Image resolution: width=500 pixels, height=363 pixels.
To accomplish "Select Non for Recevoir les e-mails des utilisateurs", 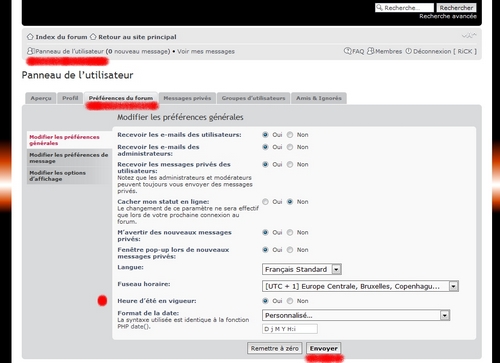I will click(290, 135).
